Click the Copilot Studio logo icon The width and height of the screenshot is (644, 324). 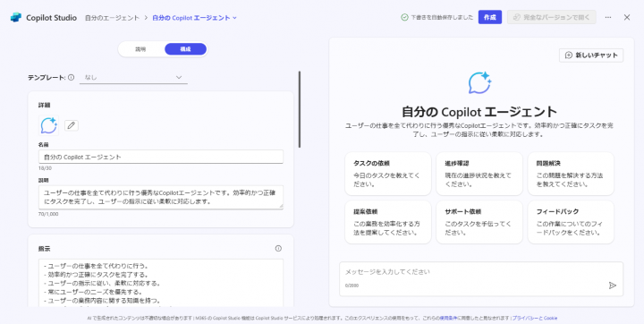(x=15, y=18)
